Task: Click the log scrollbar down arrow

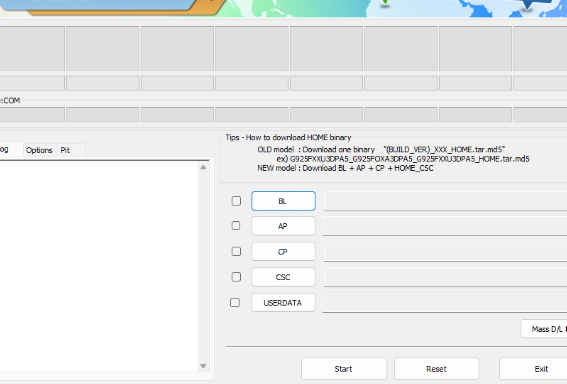Action: 203,366
